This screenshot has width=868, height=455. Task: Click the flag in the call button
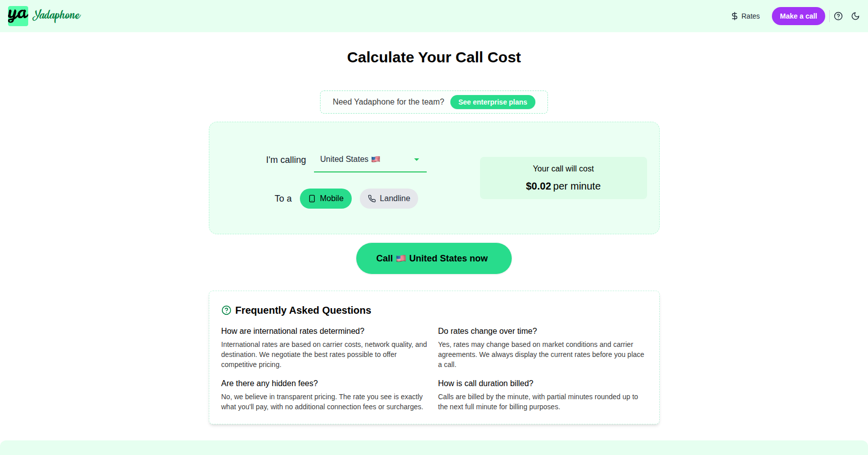tap(401, 258)
